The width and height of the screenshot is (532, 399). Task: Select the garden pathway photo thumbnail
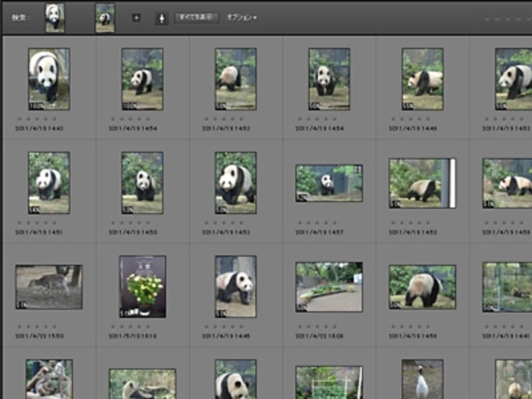pos(329,287)
